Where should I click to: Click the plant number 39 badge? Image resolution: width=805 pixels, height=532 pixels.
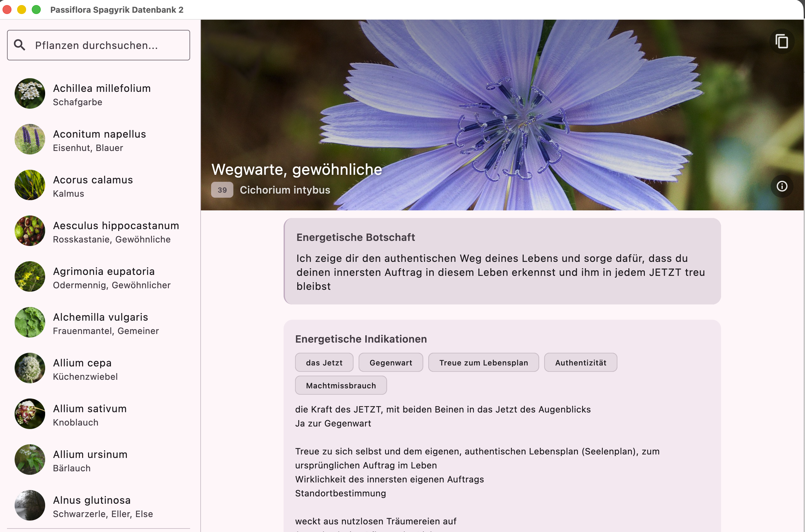[x=222, y=190]
